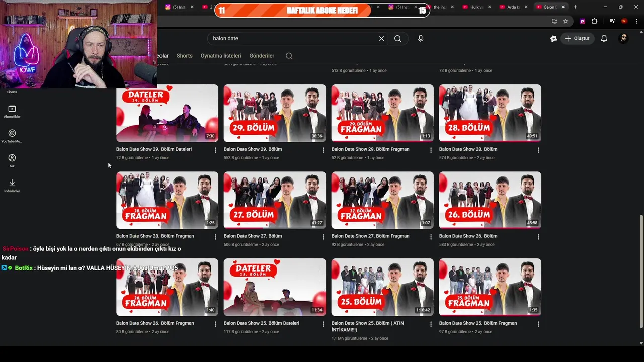644x362 pixels.
Task: Open the media control icon in the browser toolbar
Action: coord(612,21)
